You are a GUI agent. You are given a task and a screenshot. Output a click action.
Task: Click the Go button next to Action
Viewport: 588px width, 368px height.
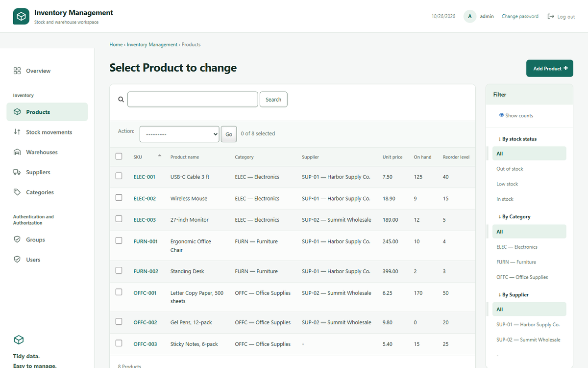point(229,134)
